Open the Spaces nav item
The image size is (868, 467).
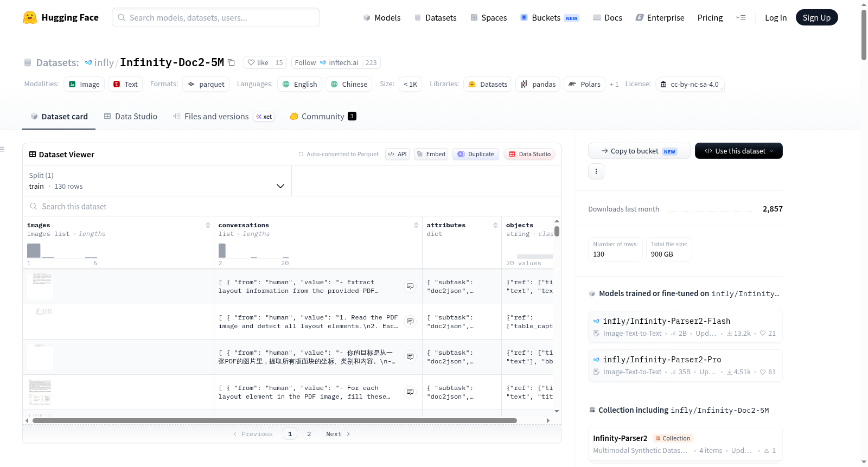click(x=489, y=17)
